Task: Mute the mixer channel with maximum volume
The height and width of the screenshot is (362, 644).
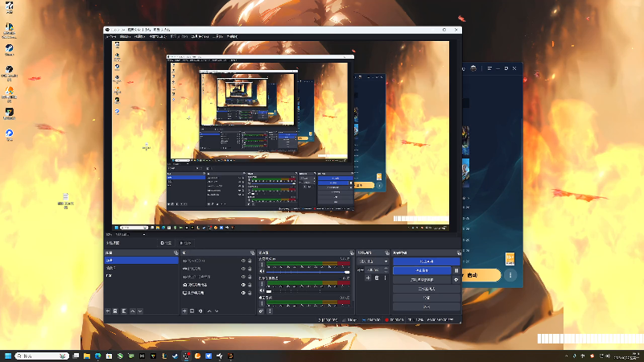Action: point(262,272)
